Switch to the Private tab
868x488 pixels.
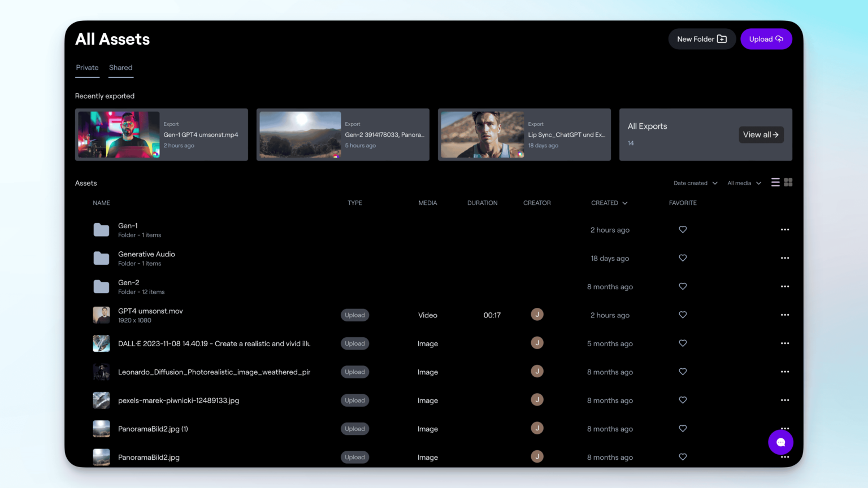coord(87,67)
